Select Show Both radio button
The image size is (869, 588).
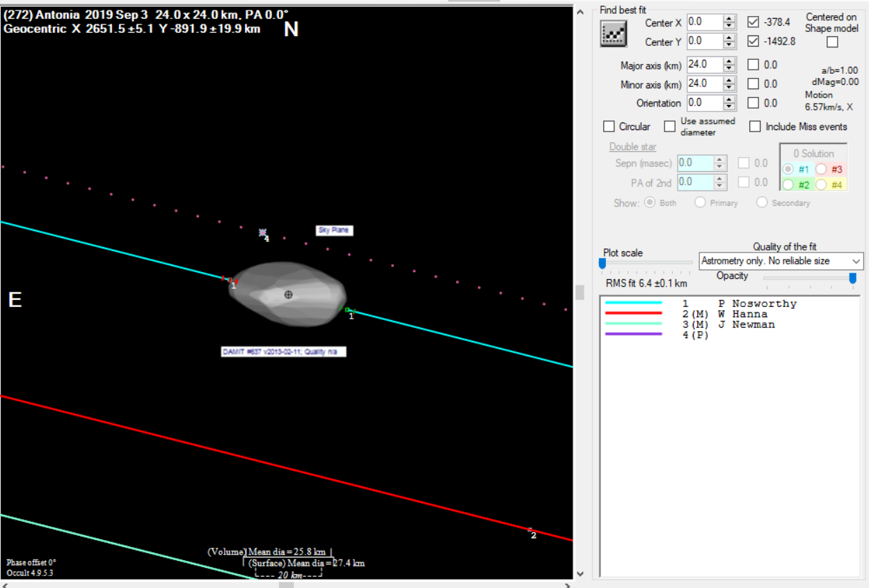(x=651, y=202)
